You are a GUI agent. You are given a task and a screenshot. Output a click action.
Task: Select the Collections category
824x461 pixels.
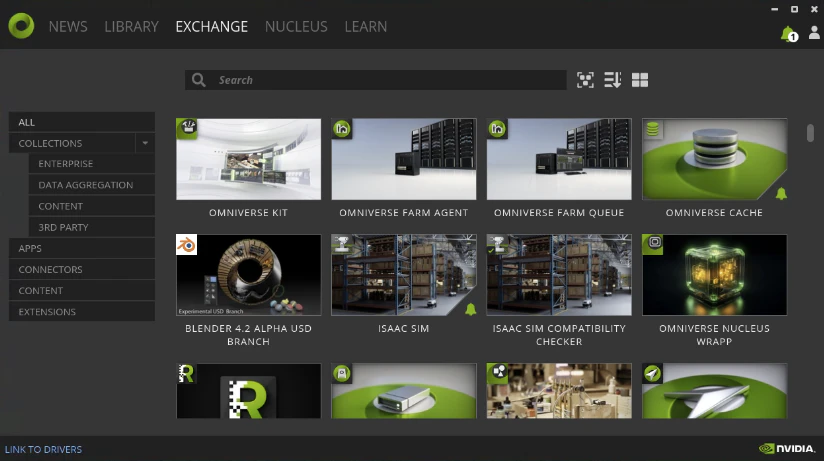click(73, 143)
